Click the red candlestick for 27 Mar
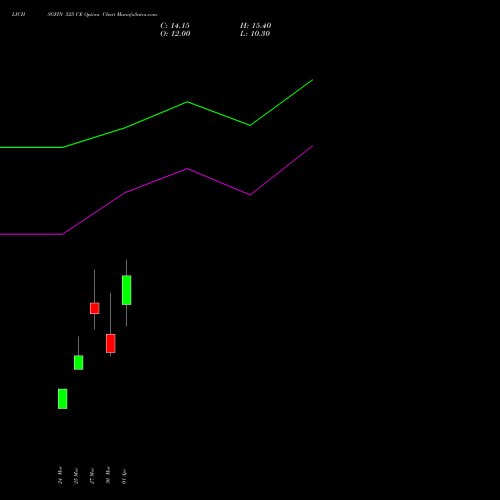The width and height of the screenshot is (500, 500). 95,308
